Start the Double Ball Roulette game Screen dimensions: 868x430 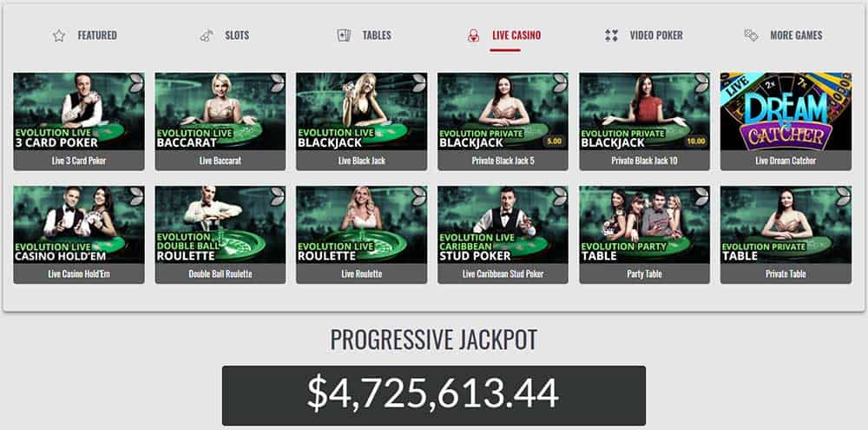point(220,235)
